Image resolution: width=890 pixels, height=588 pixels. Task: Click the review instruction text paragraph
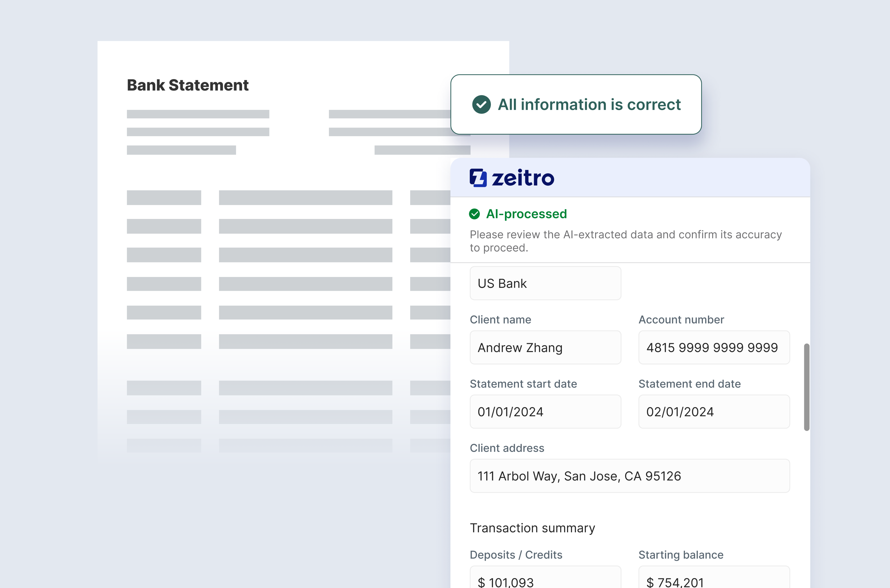coord(625,241)
